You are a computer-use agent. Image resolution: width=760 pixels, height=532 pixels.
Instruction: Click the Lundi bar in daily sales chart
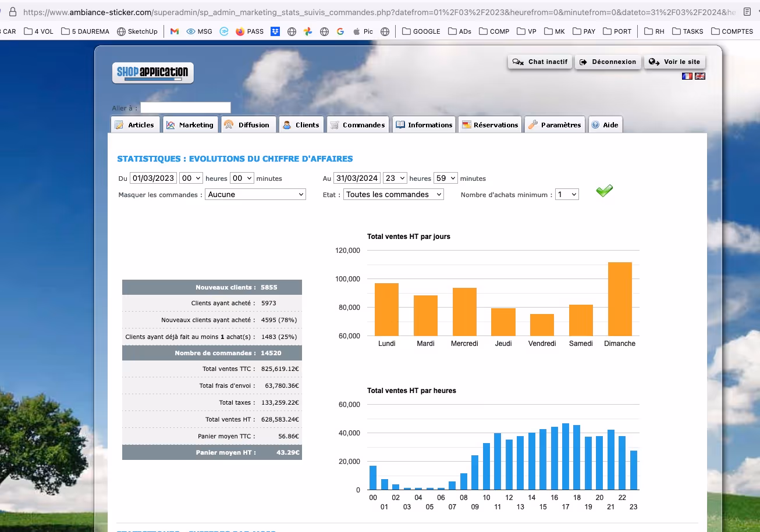[386, 309]
